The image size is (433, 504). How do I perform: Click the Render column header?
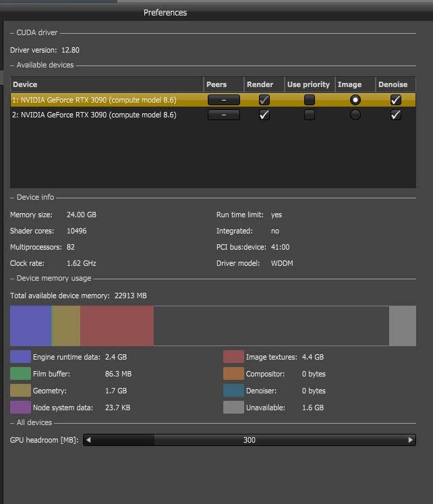pos(264,84)
